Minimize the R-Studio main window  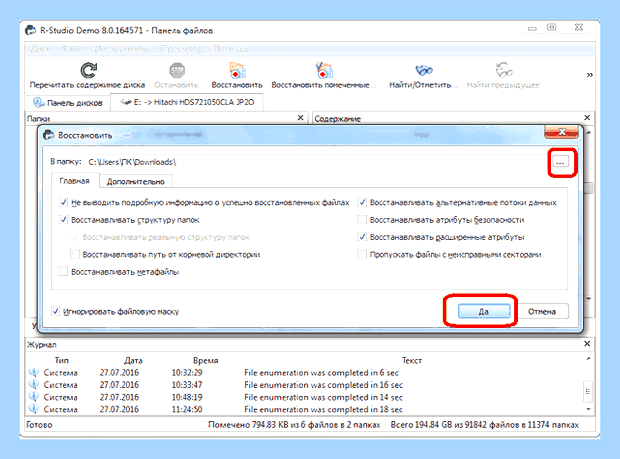click(532, 28)
